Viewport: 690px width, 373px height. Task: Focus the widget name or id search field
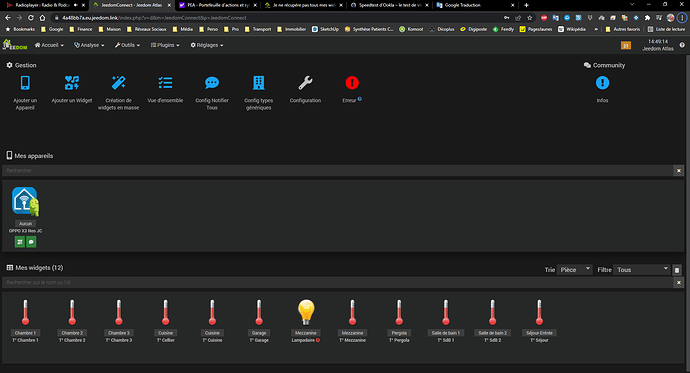[338, 282]
